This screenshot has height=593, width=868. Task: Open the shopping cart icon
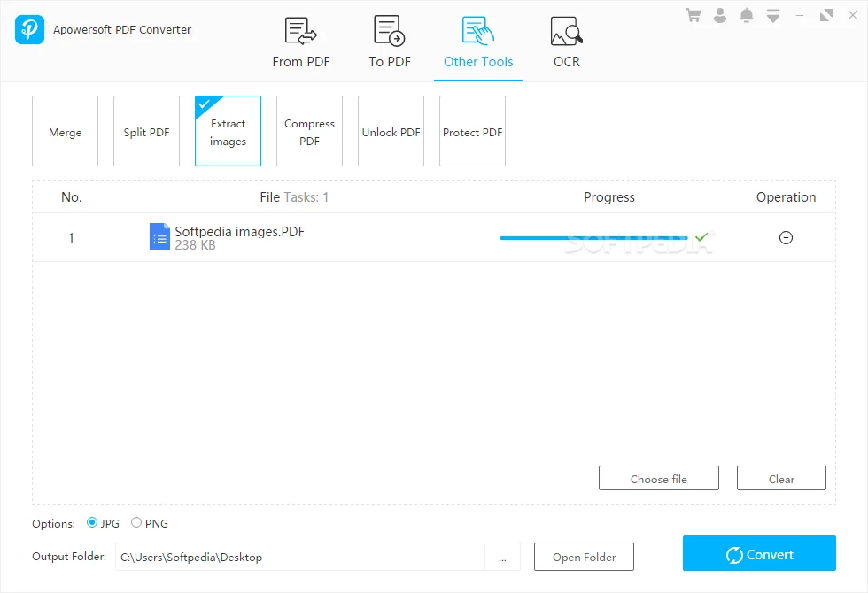pyautogui.click(x=693, y=16)
